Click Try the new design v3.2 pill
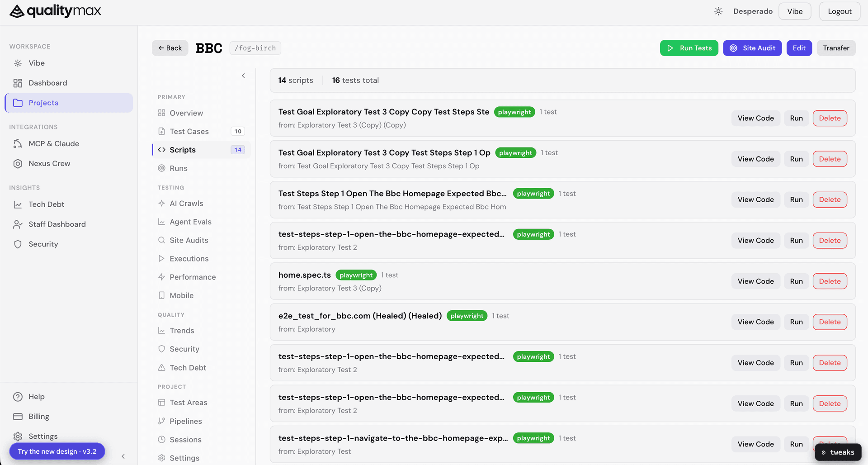 click(57, 451)
